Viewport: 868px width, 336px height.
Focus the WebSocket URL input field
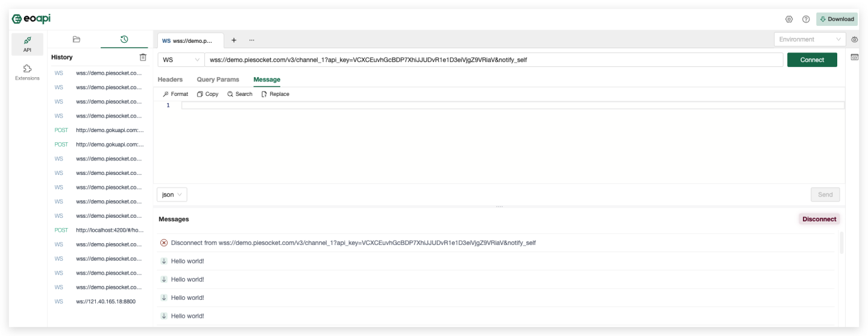click(x=494, y=60)
